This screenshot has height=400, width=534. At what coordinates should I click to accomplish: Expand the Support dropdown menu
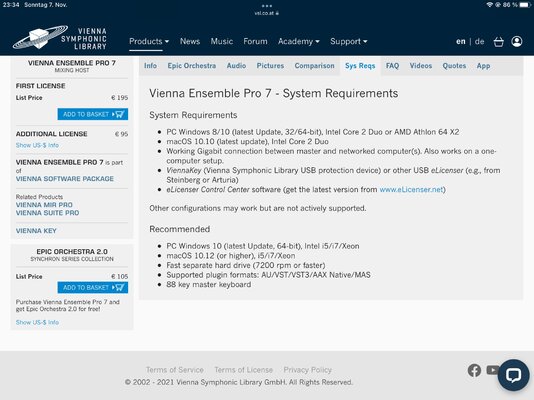click(348, 42)
